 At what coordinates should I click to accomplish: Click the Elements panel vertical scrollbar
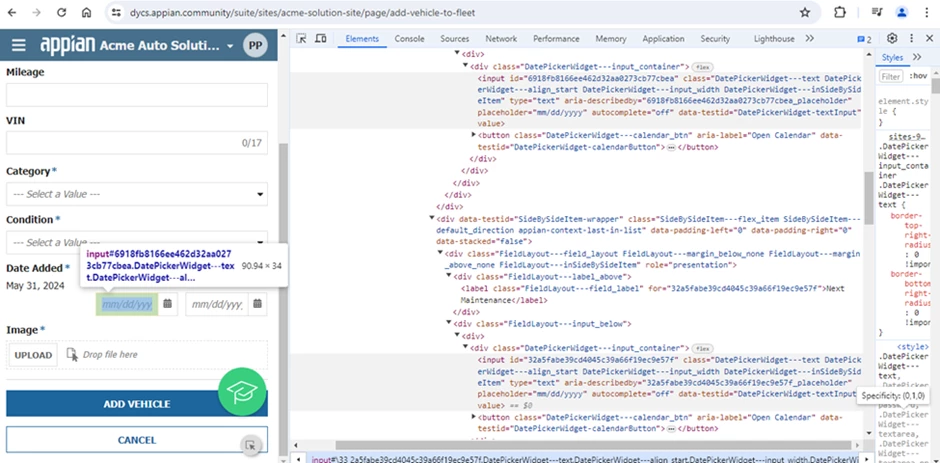[x=869, y=200]
